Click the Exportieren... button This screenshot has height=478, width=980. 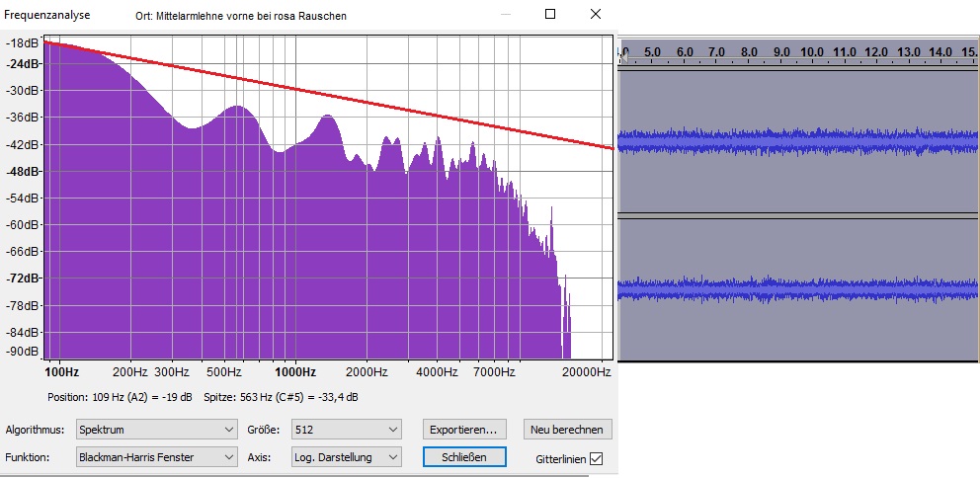point(464,430)
